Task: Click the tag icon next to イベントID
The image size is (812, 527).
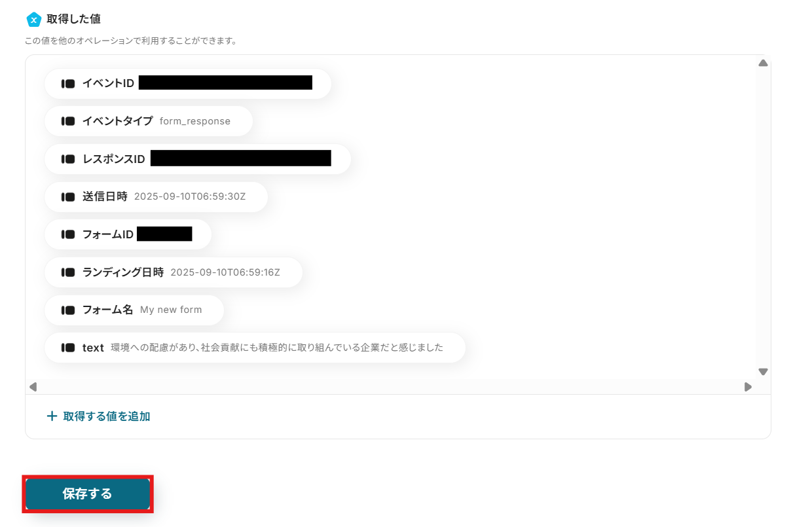Action: [x=68, y=84]
